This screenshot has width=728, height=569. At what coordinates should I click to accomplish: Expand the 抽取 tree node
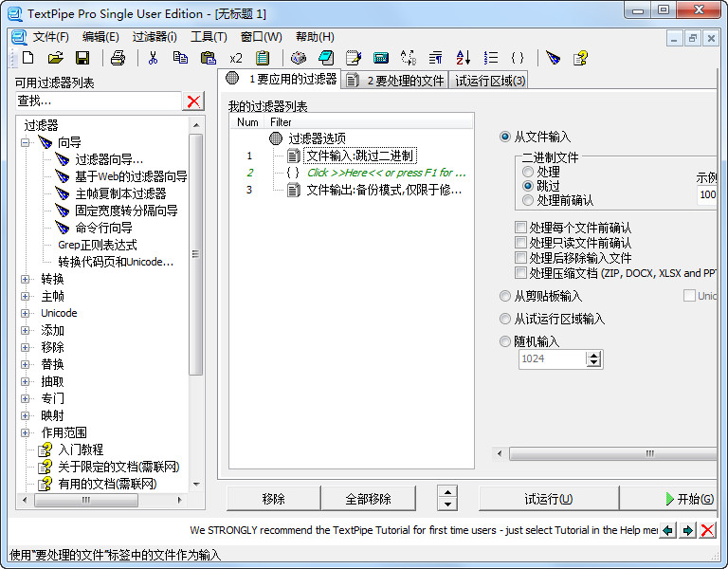tap(25, 382)
